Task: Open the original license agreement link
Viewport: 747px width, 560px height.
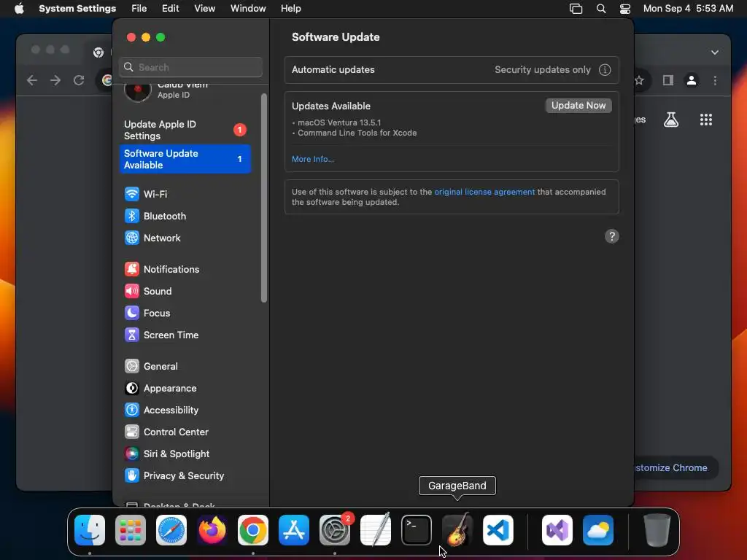Action: (x=484, y=192)
